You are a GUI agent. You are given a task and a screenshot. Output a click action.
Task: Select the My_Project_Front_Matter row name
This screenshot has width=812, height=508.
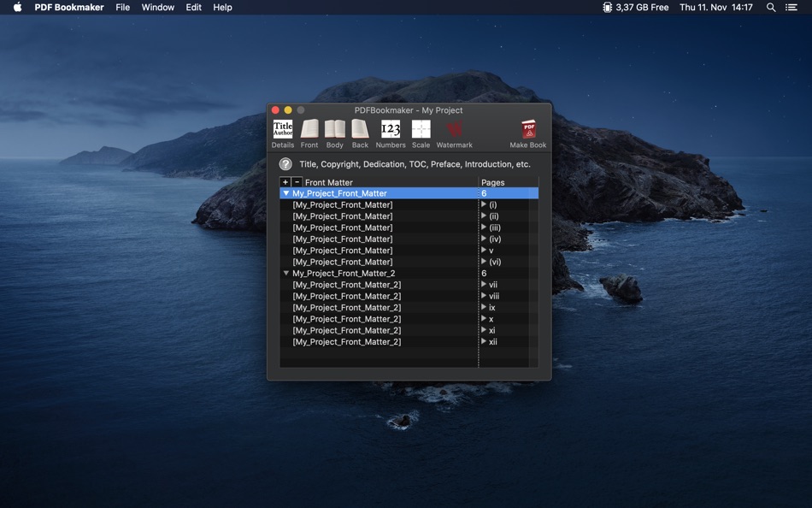pyautogui.click(x=339, y=193)
